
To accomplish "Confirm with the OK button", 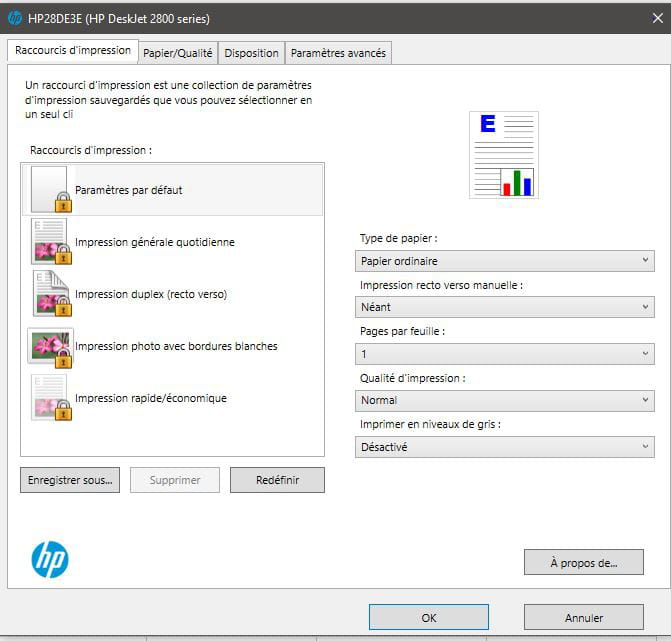I will [x=429, y=617].
